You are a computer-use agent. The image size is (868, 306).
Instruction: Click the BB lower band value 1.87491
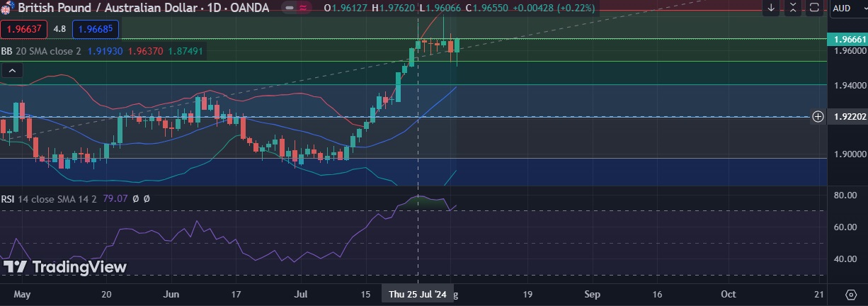coord(185,51)
